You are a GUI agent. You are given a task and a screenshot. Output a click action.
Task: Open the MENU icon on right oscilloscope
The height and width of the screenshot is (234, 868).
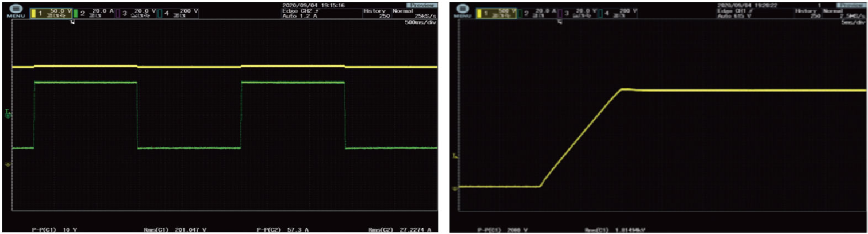[x=463, y=11]
